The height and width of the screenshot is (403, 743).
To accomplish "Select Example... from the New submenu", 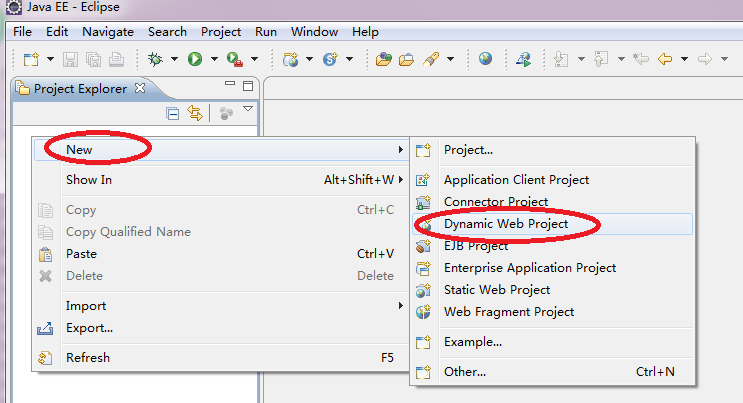I will coord(553,342).
